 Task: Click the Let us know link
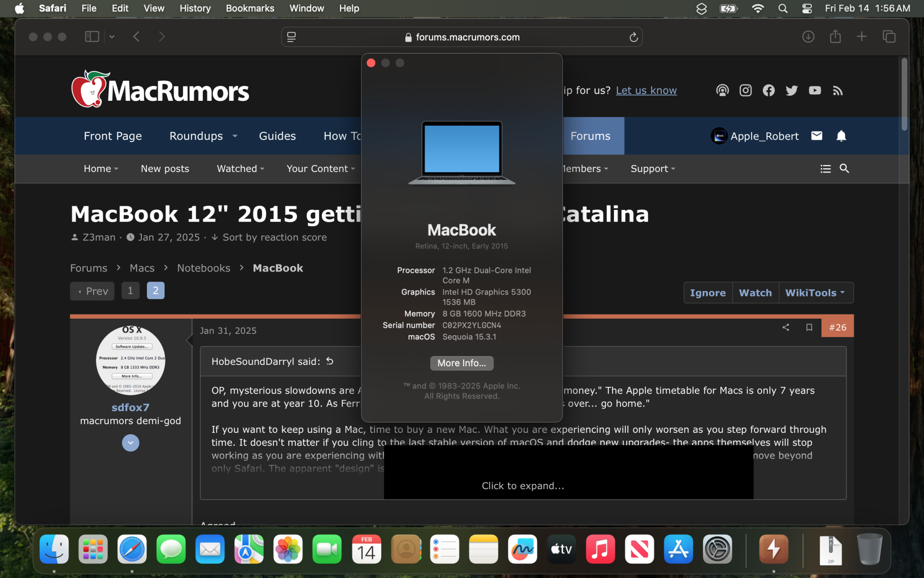coord(646,91)
